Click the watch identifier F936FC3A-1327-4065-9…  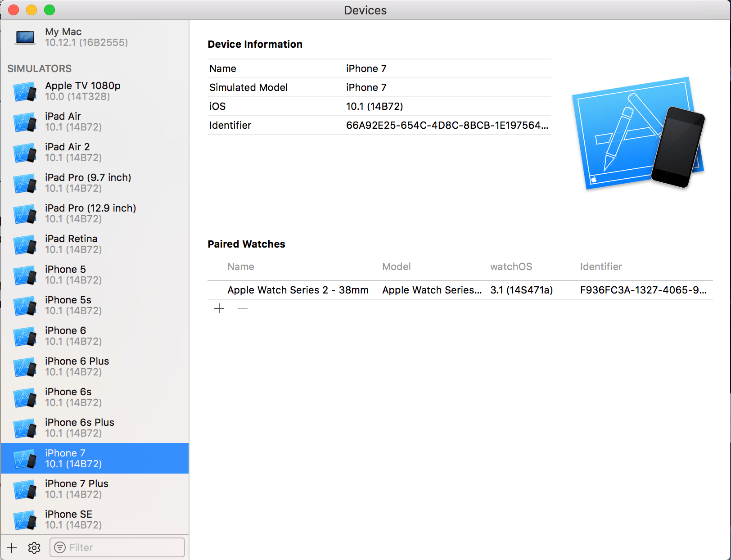pyautogui.click(x=643, y=290)
